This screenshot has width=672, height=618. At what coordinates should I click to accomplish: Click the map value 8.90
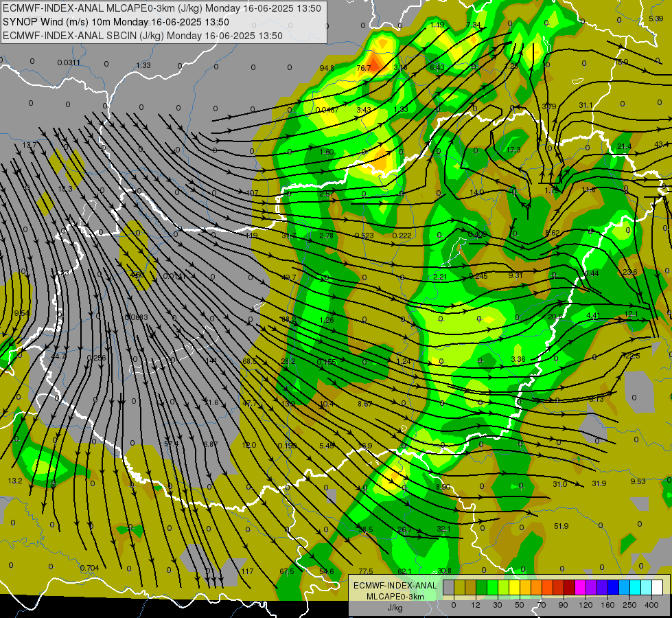pyautogui.click(x=443, y=487)
